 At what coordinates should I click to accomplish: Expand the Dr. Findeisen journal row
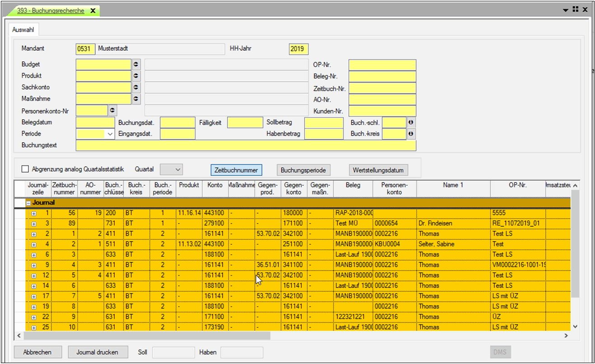coord(34,223)
